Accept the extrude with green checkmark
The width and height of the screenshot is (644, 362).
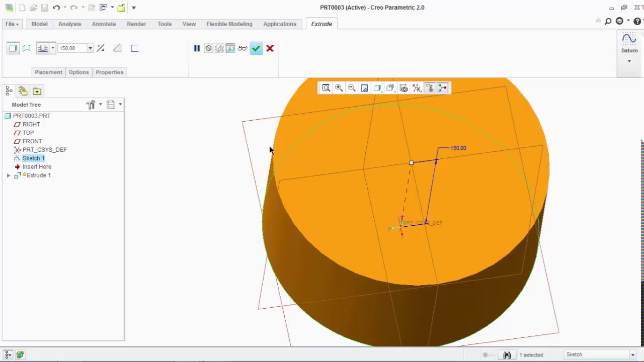click(x=256, y=48)
